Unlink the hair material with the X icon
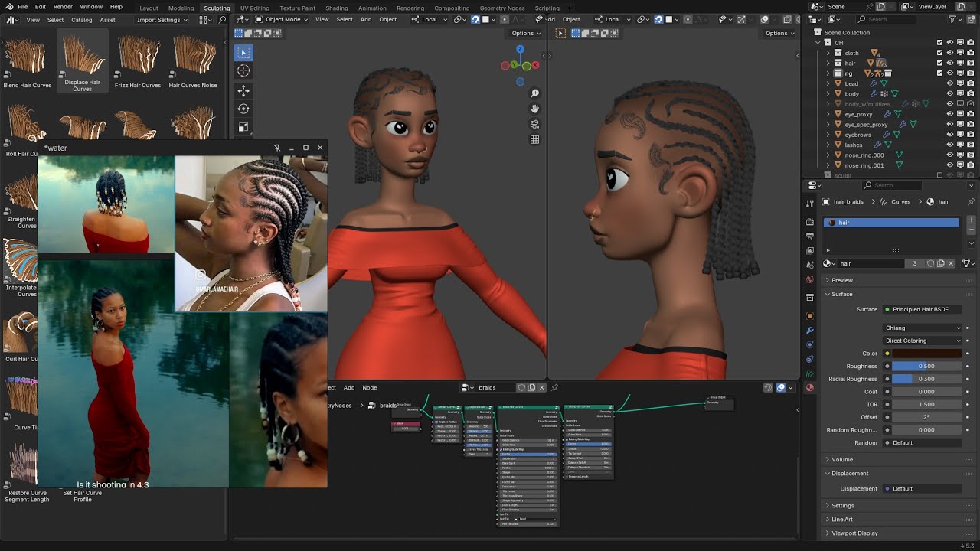The image size is (980, 551). (951, 263)
